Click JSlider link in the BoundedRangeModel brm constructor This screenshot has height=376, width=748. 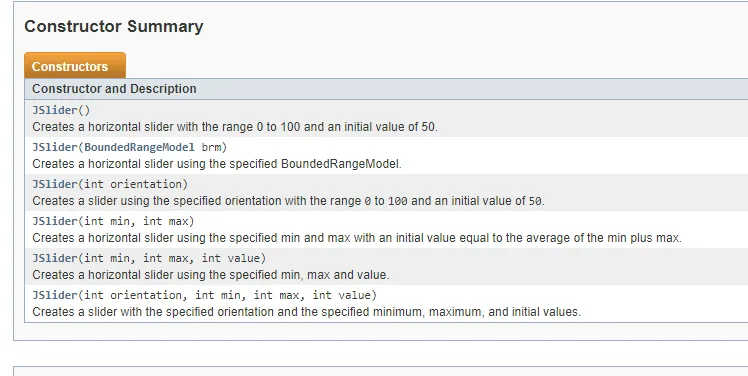point(54,147)
